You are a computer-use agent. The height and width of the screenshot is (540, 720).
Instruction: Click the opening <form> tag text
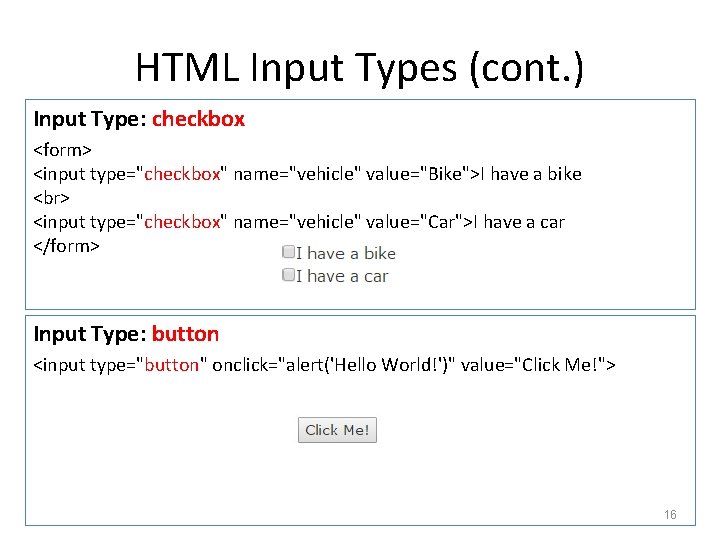tap(63, 150)
